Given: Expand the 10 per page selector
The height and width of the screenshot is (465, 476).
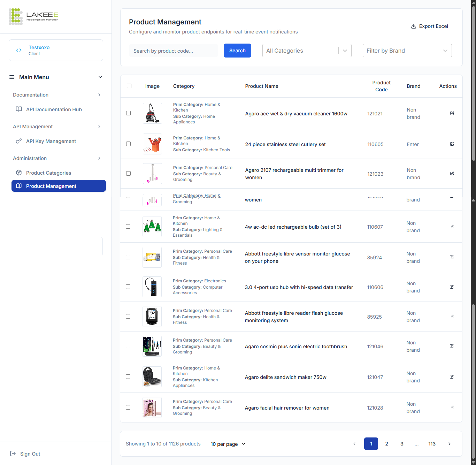Looking at the screenshot, I should pyautogui.click(x=228, y=444).
